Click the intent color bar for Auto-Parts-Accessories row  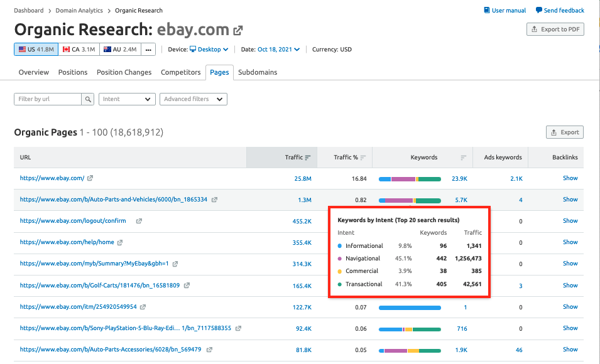pos(410,351)
